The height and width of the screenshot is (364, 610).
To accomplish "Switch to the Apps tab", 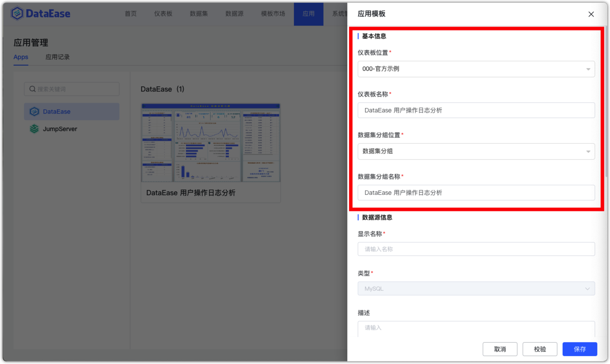I will click(x=21, y=57).
